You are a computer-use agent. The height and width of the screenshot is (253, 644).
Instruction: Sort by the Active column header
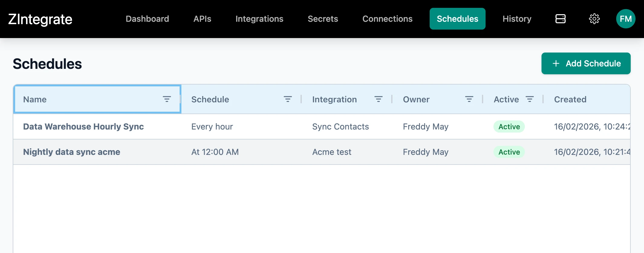506,99
